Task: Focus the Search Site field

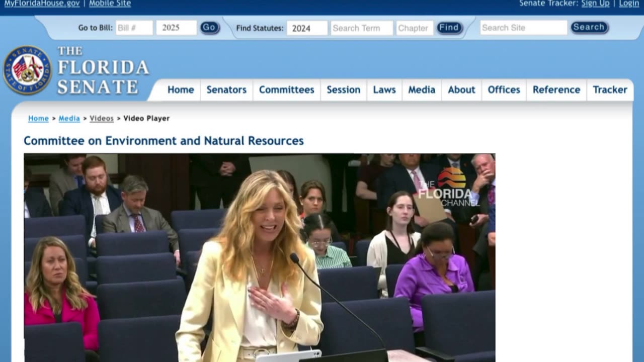Action: point(524,28)
